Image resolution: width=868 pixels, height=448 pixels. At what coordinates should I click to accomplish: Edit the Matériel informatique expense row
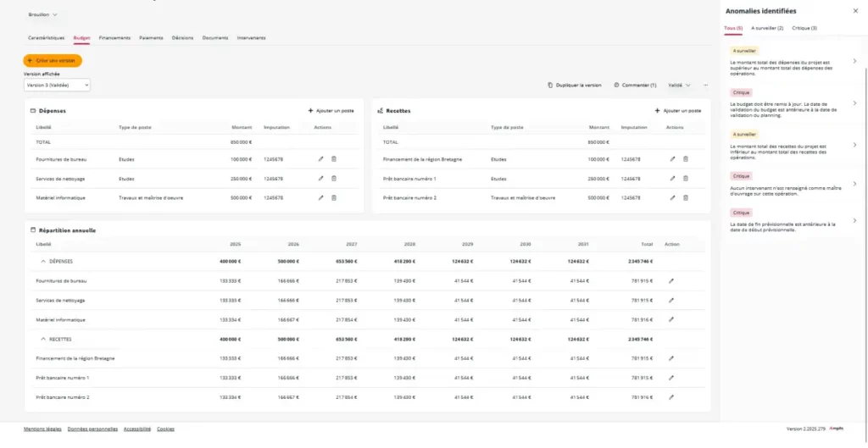pyautogui.click(x=320, y=198)
